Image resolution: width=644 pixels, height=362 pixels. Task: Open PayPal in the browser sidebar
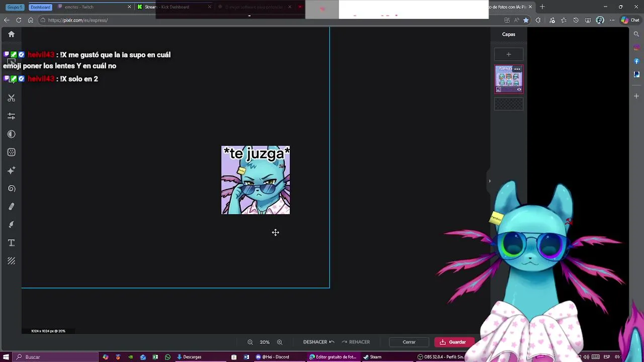click(636, 74)
